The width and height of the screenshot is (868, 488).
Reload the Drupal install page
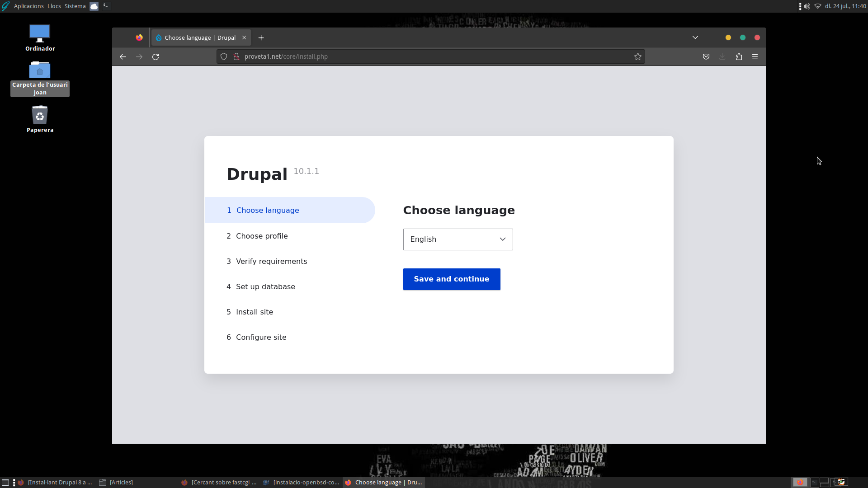click(x=156, y=56)
